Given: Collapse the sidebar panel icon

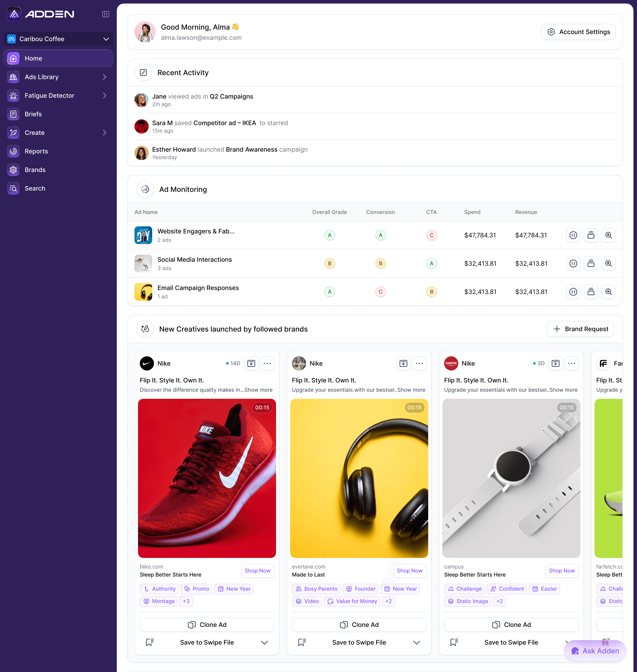Looking at the screenshot, I should tap(106, 14).
